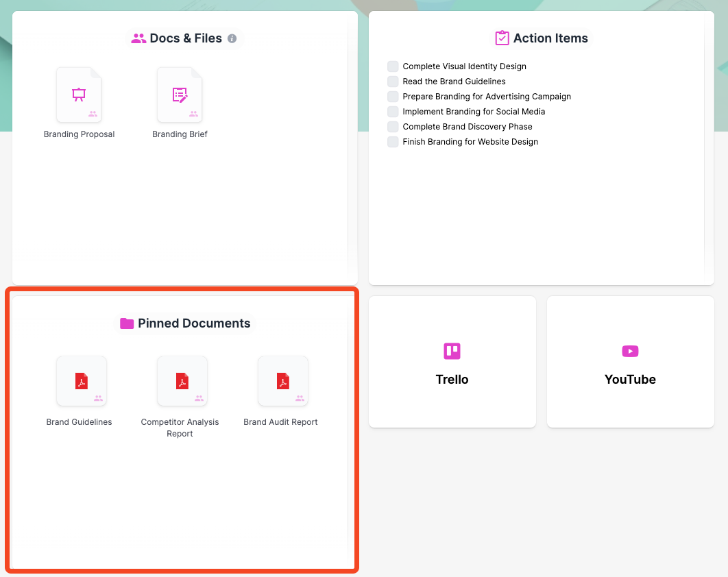Click shared-users badge on Brand Audit Report

[x=300, y=398]
